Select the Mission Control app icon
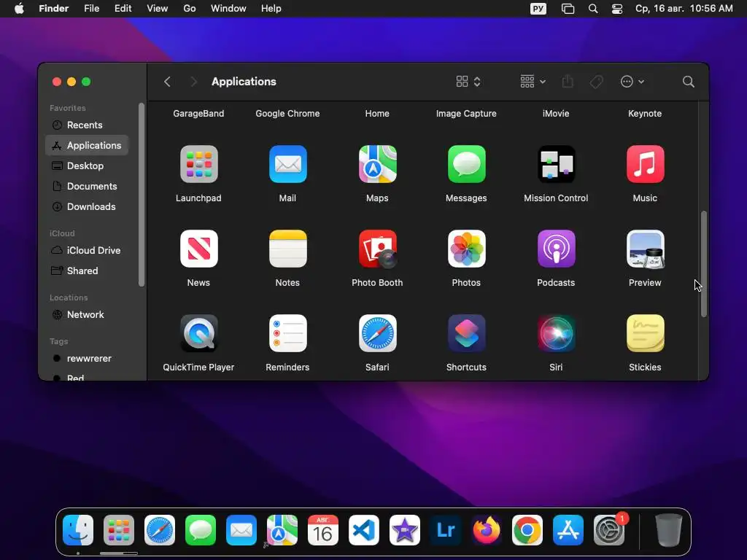The width and height of the screenshot is (747, 560). pyautogui.click(x=556, y=164)
